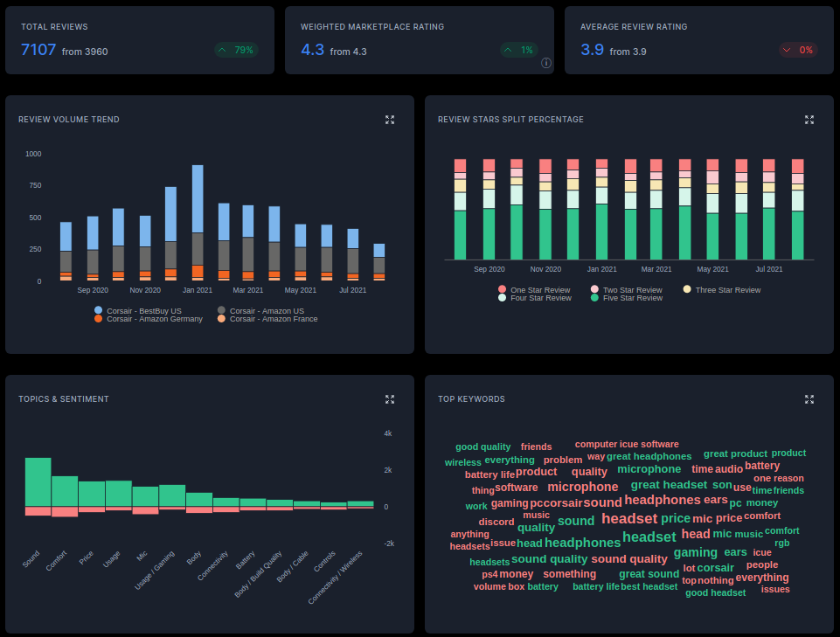Viewport: 840px width, 637px height.
Task: Click the 'gaming' keyword in the word cloud
Action: tap(695, 552)
